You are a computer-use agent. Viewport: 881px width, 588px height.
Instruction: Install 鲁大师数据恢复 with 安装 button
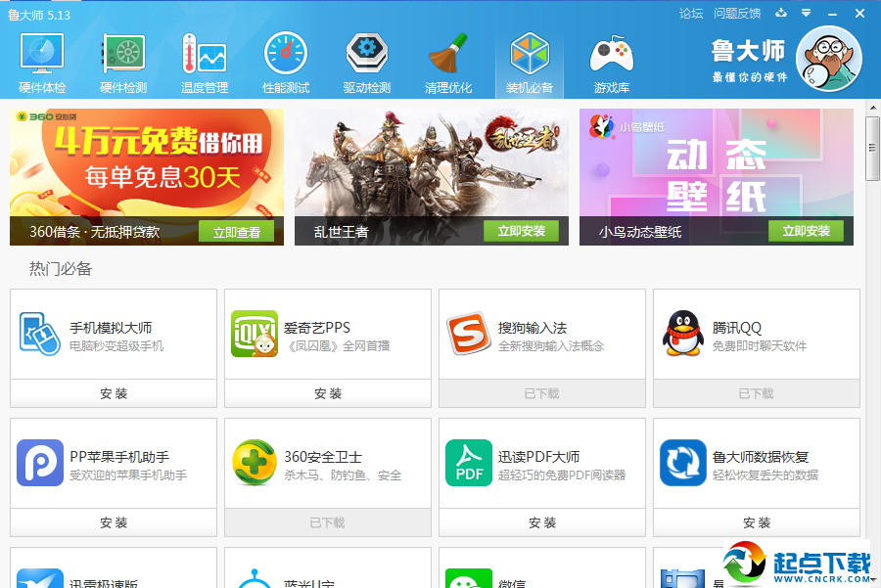click(757, 522)
